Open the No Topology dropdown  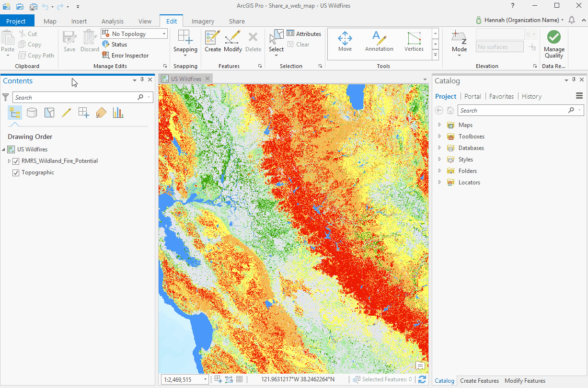click(162, 34)
